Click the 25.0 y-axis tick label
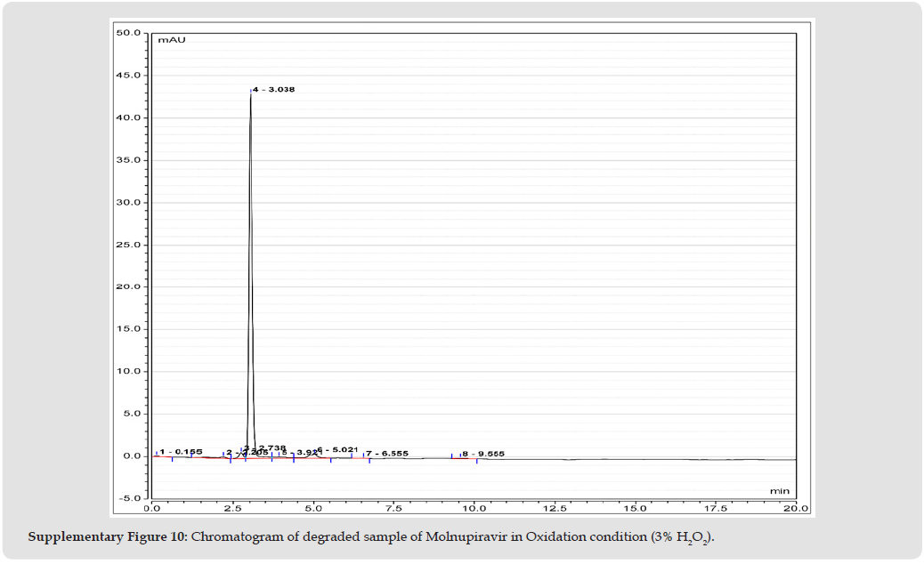924x564 pixels. [x=129, y=245]
